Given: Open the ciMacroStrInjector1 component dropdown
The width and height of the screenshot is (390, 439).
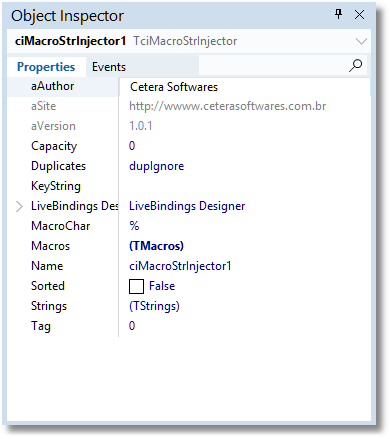Looking at the screenshot, I should (x=361, y=41).
